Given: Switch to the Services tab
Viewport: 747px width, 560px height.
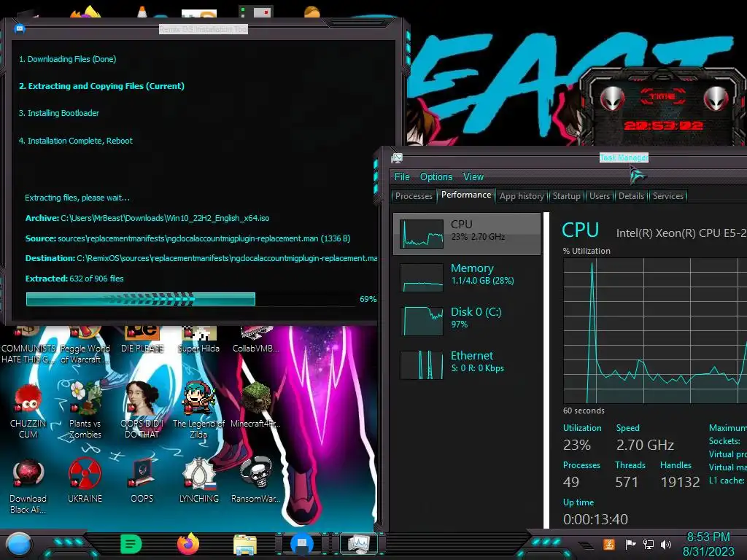Looking at the screenshot, I should (x=668, y=195).
